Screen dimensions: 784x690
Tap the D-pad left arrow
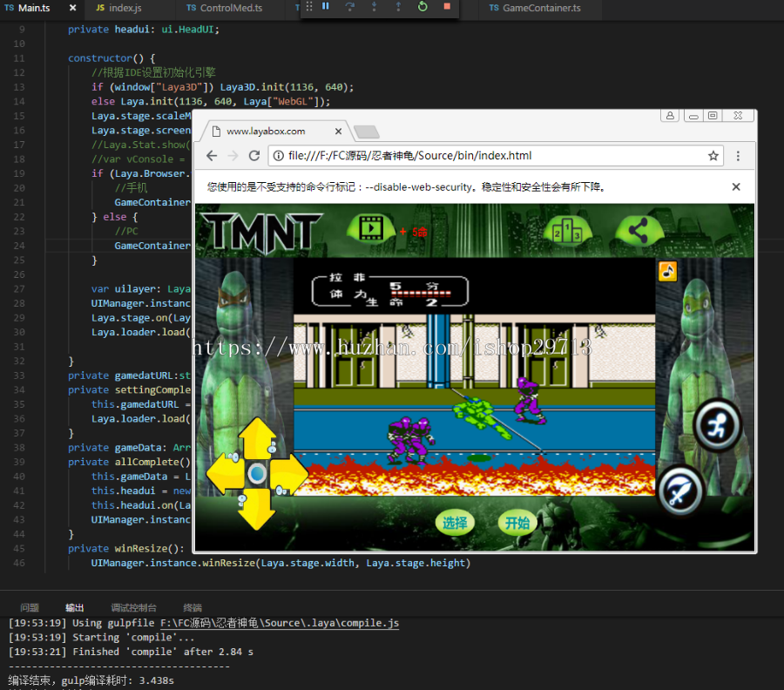226,473
